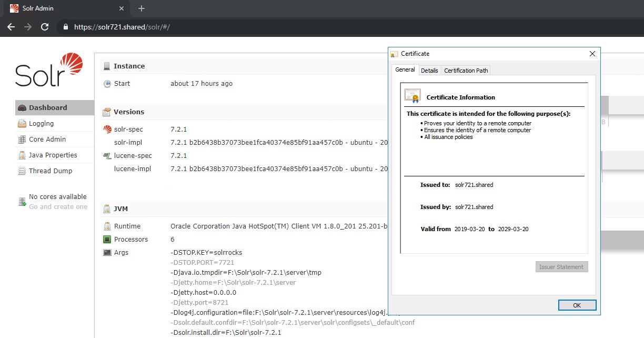This screenshot has height=338, width=644.
Task: Click the -Djava.io.tmpdir argument
Action: [x=246, y=273]
